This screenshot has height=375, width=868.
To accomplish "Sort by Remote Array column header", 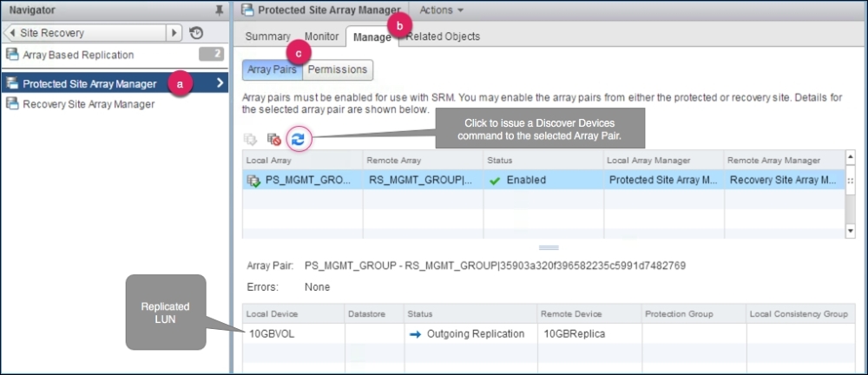I will coord(423,160).
